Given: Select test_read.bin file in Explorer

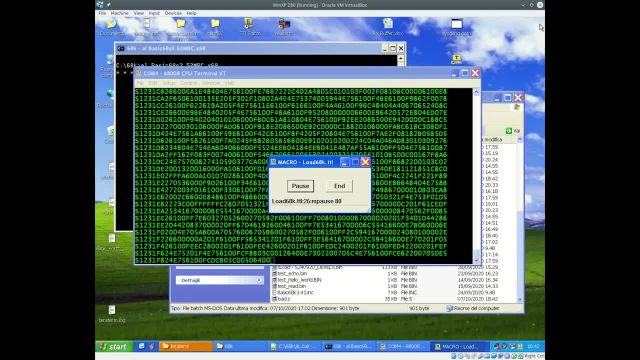Looking at the screenshot, I should (x=289, y=286).
